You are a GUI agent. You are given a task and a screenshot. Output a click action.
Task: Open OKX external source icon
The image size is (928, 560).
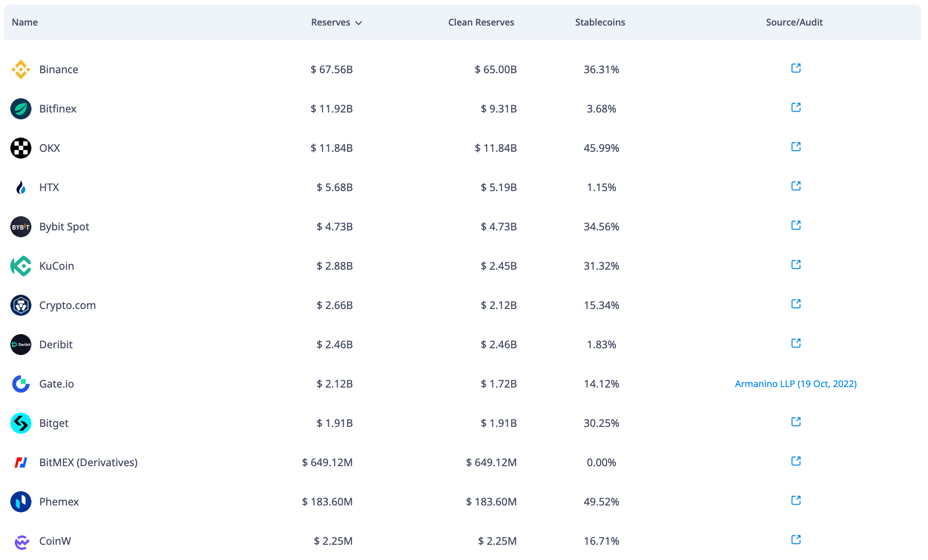coord(796,147)
